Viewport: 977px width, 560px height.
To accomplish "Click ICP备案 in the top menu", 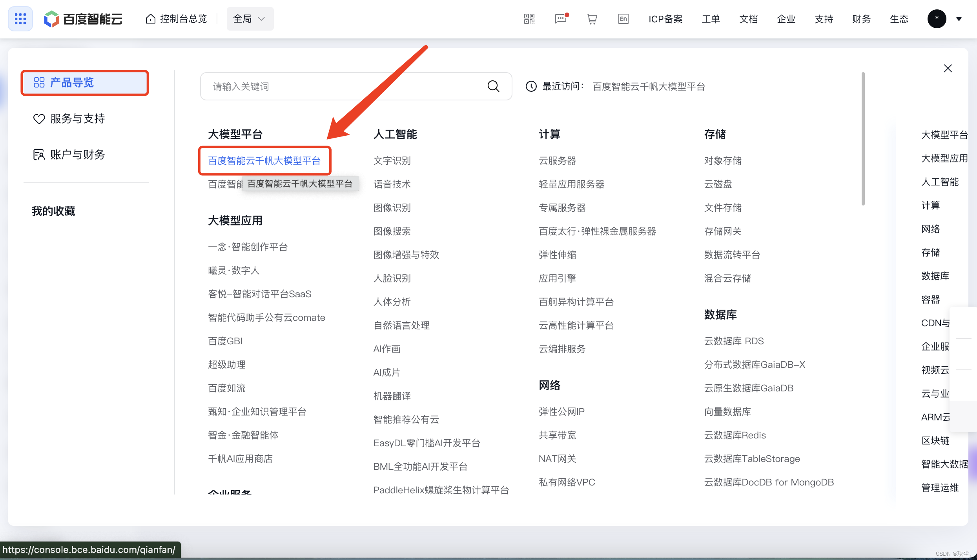I will pyautogui.click(x=665, y=19).
